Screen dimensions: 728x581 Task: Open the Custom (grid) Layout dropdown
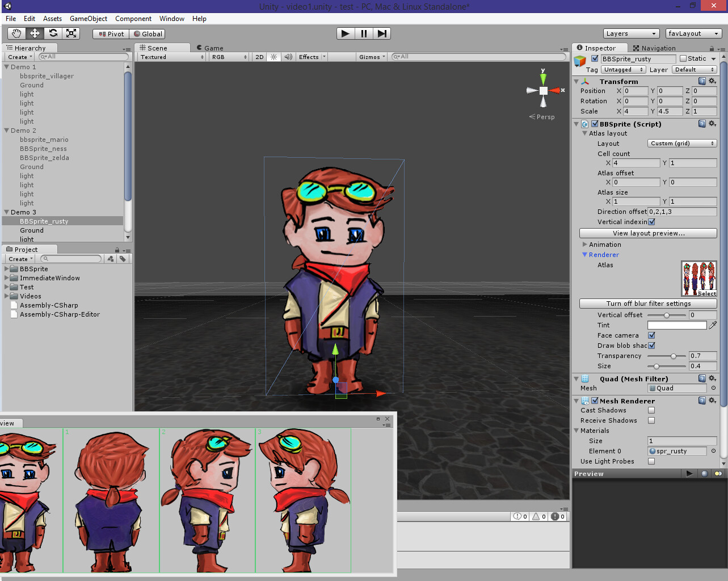(x=681, y=144)
